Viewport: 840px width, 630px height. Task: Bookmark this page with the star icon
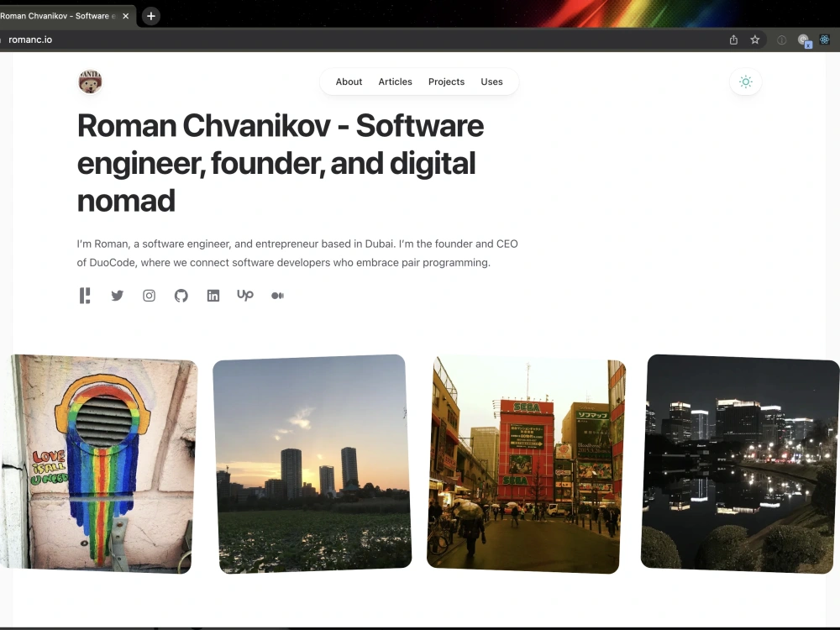[755, 39]
